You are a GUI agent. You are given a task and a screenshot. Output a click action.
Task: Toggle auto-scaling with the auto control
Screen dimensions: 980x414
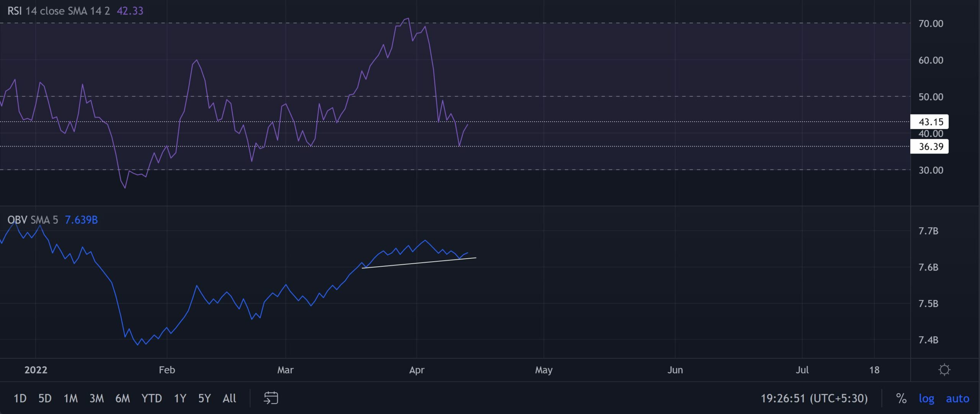(956, 398)
